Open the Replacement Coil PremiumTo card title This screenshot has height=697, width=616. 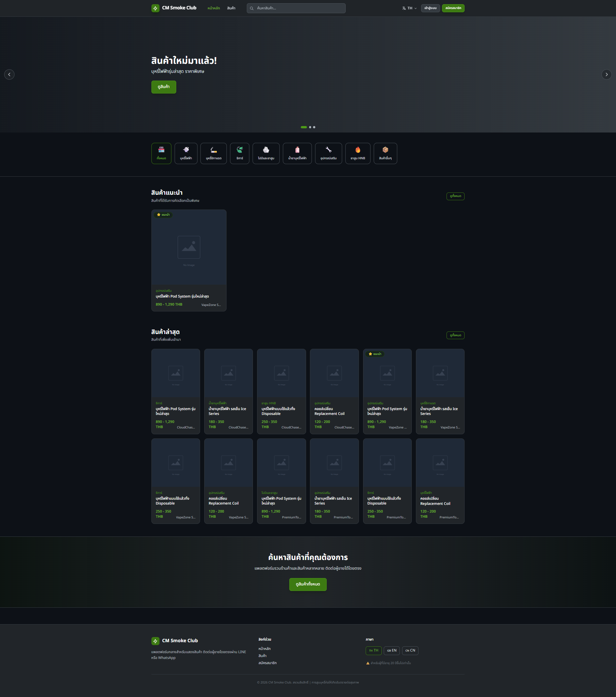pos(435,501)
